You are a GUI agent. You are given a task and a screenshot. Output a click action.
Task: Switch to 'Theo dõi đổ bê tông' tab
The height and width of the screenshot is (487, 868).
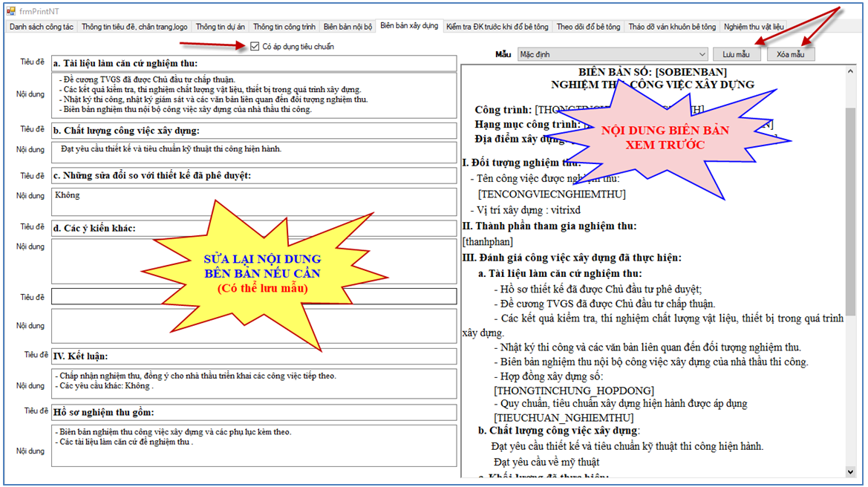pyautogui.click(x=588, y=27)
